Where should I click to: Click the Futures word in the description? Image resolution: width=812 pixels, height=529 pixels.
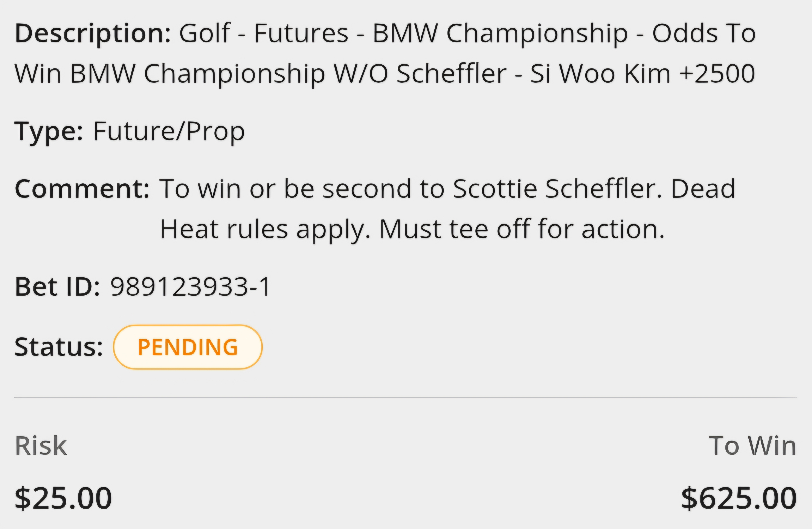pos(301,33)
